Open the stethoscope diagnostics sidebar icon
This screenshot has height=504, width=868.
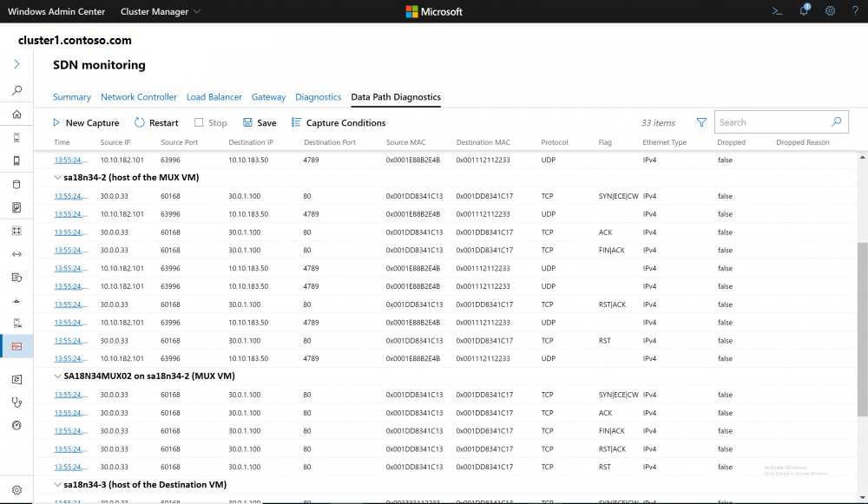pos(16,403)
